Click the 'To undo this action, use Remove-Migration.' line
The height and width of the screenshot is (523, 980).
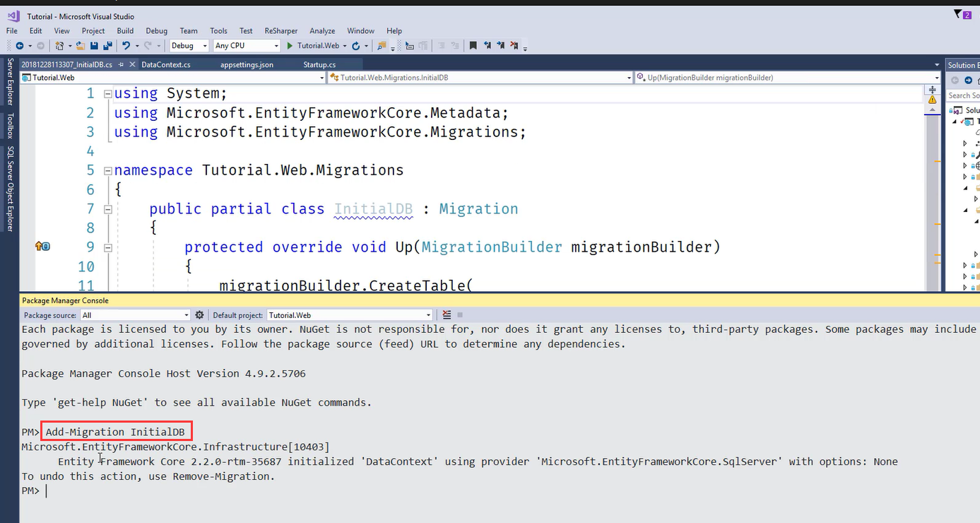click(148, 476)
